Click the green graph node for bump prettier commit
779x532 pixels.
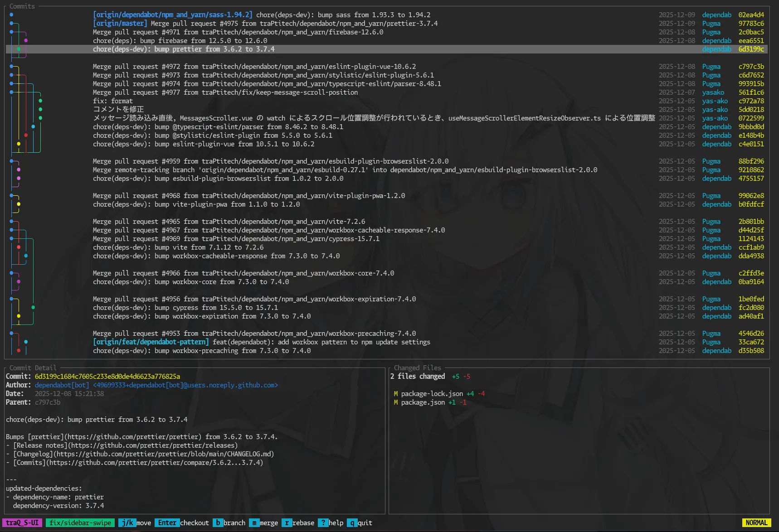[x=19, y=49]
